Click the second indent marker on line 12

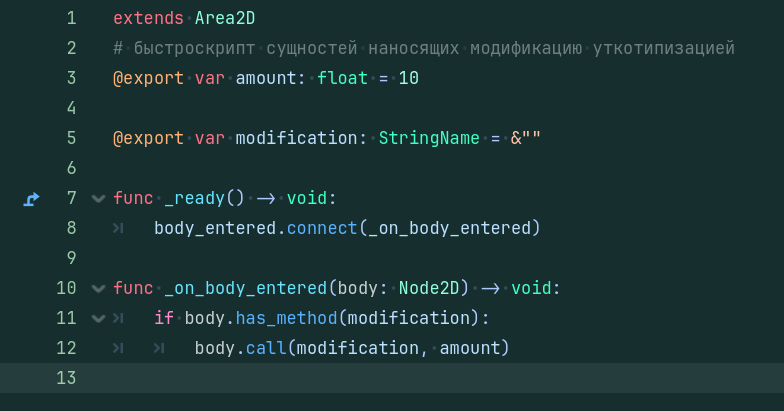point(159,348)
